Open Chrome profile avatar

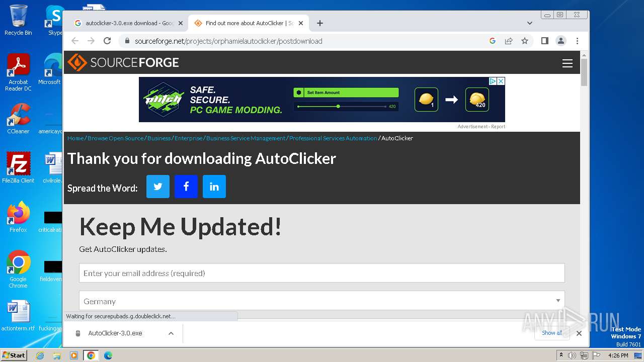point(561,41)
